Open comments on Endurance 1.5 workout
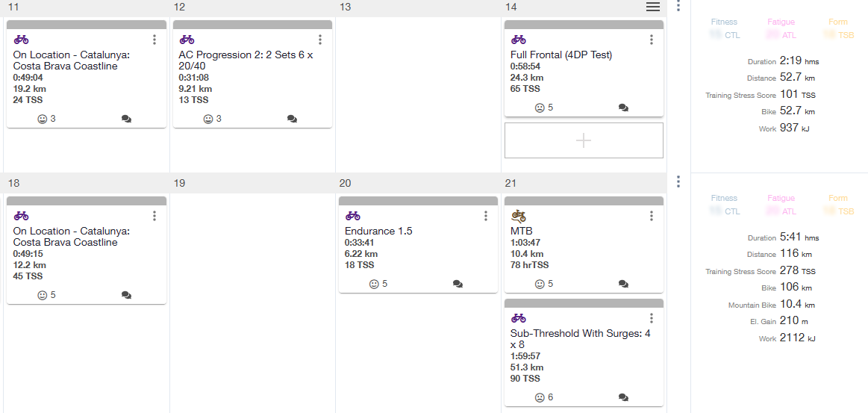Screen dimensions: 868x413 (x=458, y=284)
